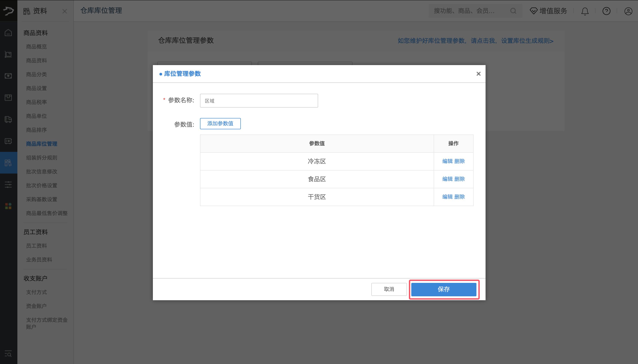Select the query list icon at sidebar bottom
The image size is (638, 364).
pyautogui.click(x=8, y=354)
